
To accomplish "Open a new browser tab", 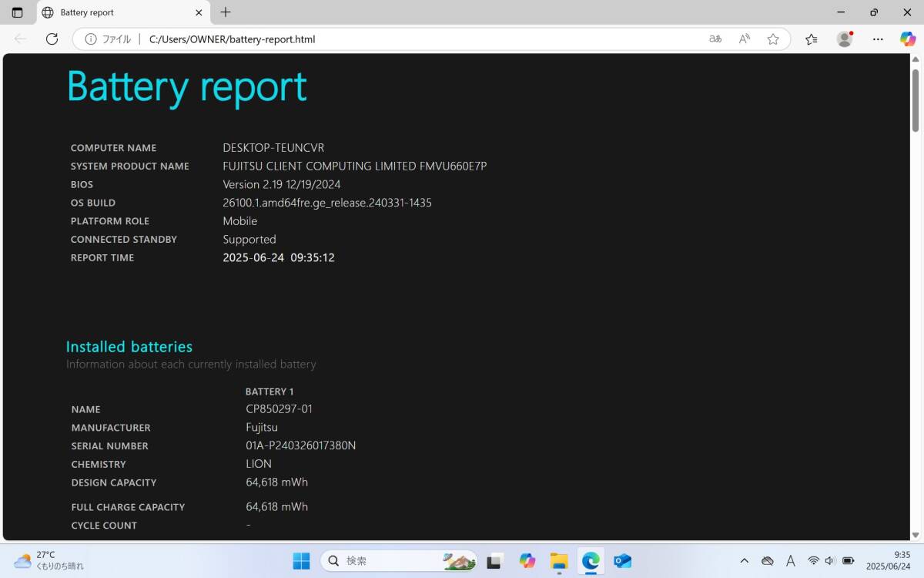I will point(226,12).
